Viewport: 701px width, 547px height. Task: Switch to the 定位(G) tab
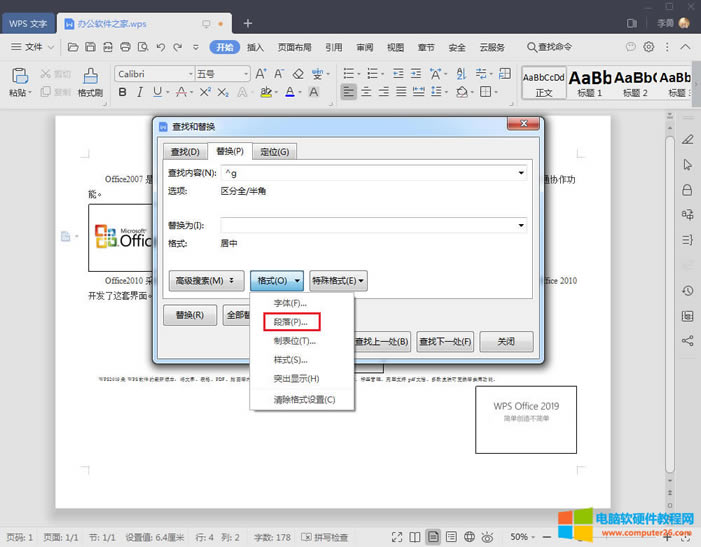tap(274, 152)
